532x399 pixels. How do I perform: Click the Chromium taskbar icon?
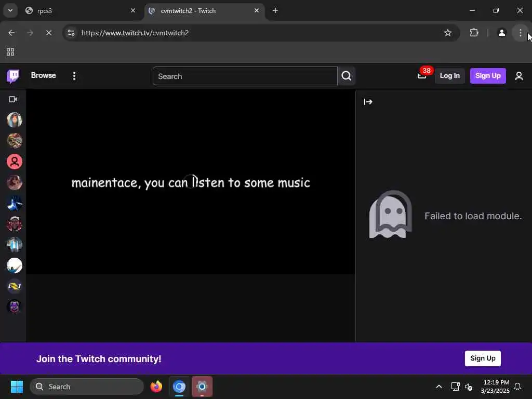(179, 387)
